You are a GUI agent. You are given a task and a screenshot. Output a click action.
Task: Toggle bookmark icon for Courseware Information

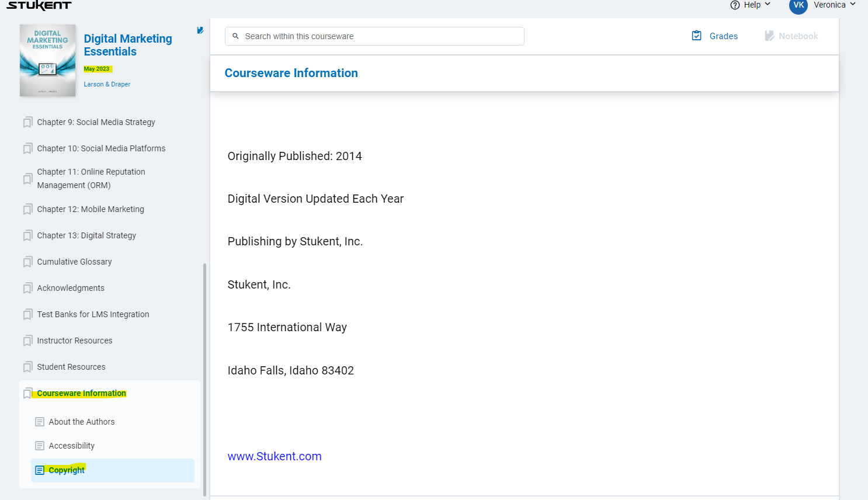point(27,393)
